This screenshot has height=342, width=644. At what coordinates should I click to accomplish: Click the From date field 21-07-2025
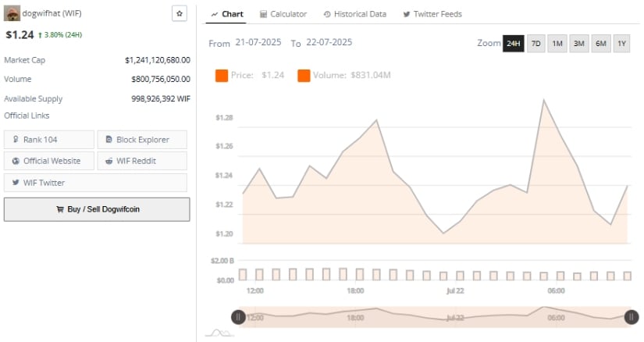coord(258,42)
